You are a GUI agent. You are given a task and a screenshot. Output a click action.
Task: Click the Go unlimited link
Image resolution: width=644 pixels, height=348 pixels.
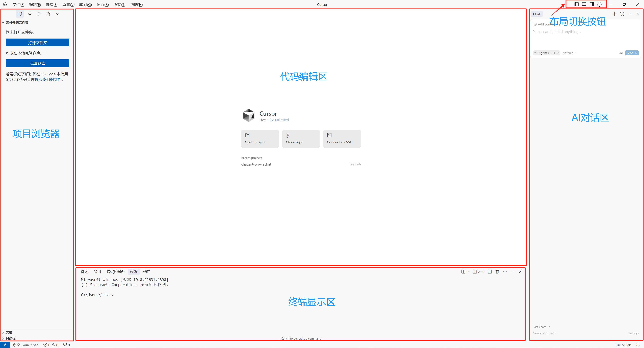(279, 120)
